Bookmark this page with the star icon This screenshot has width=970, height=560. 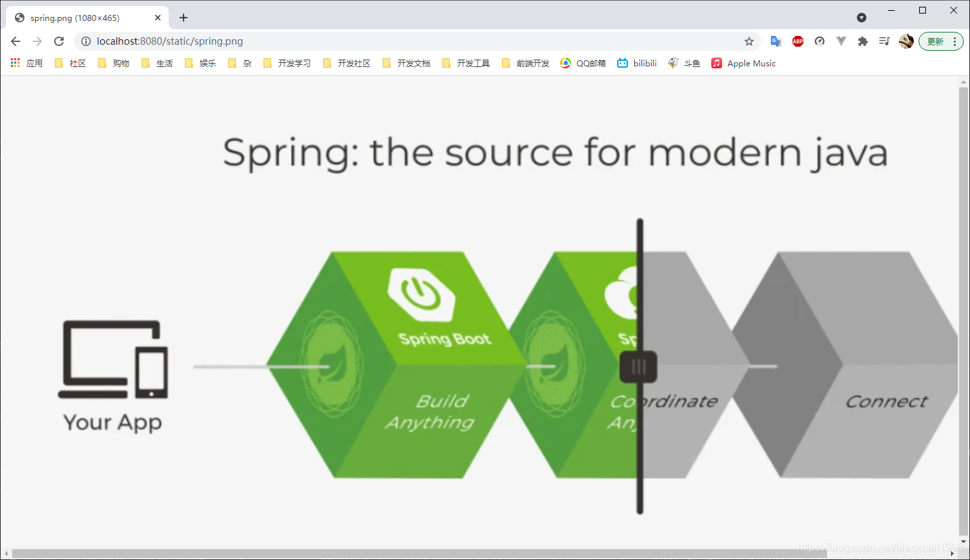click(749, 41)
